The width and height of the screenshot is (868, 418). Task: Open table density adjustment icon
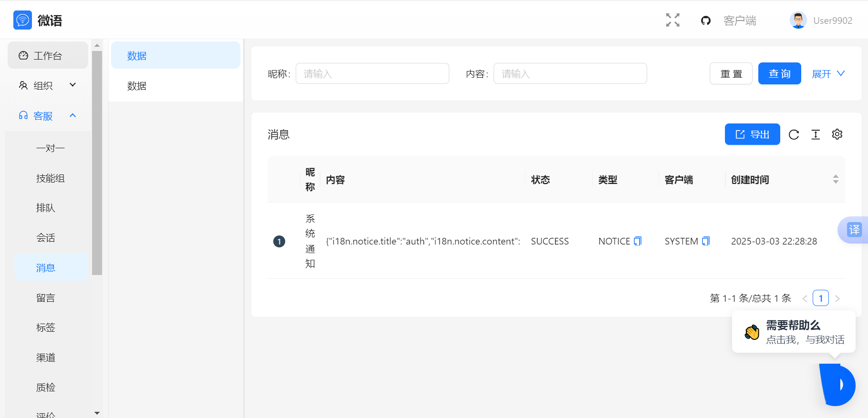[x=816, y=135]
